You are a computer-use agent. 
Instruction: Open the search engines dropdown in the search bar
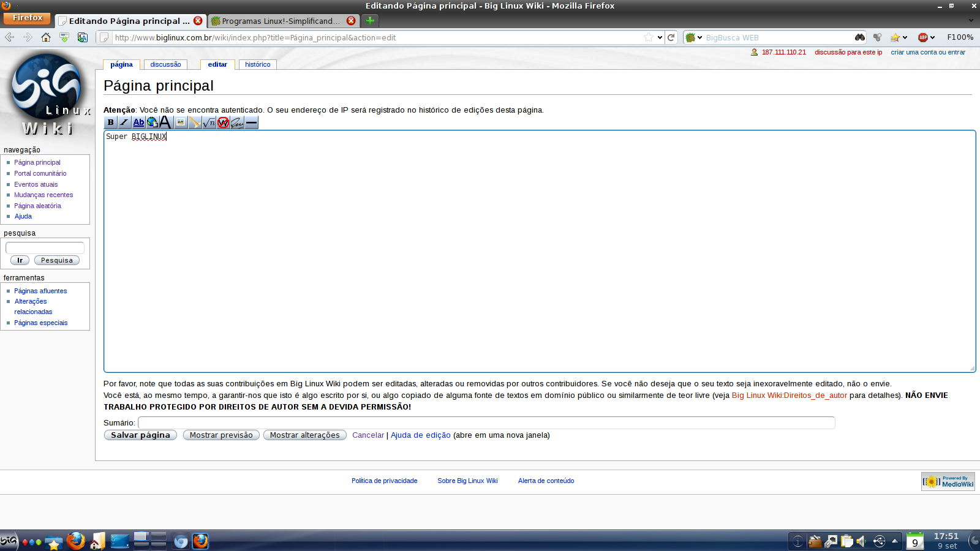pos(698,37)
